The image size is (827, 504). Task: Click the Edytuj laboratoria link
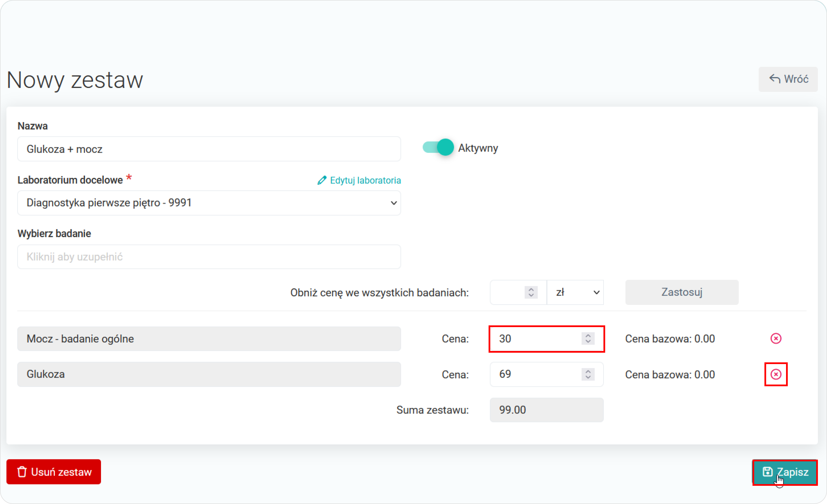(359, 180)
